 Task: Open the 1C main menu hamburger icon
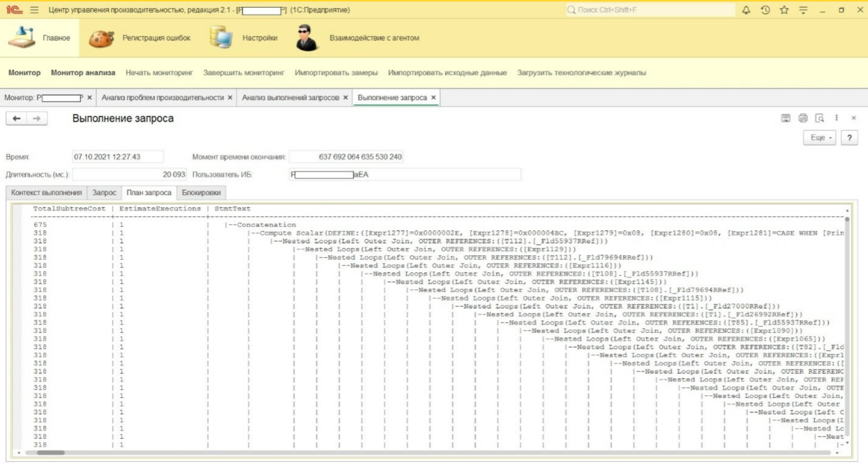(x=34, y=10)
